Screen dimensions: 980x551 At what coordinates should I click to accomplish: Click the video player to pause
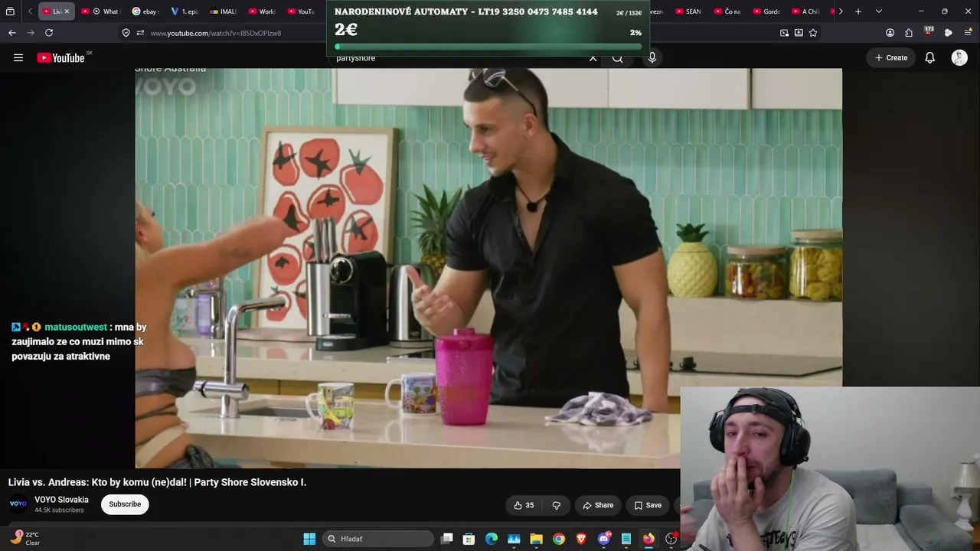pos(488,268)
